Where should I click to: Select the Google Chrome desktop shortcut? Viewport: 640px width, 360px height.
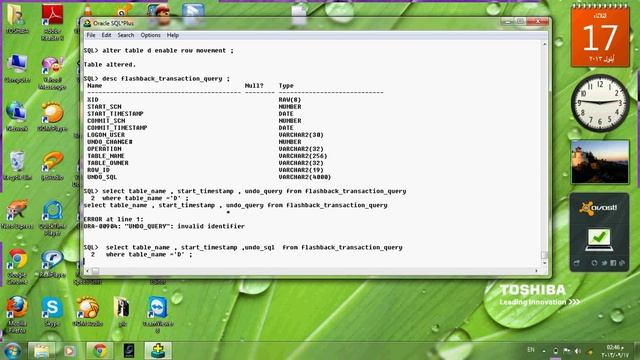tap(17, 266)
